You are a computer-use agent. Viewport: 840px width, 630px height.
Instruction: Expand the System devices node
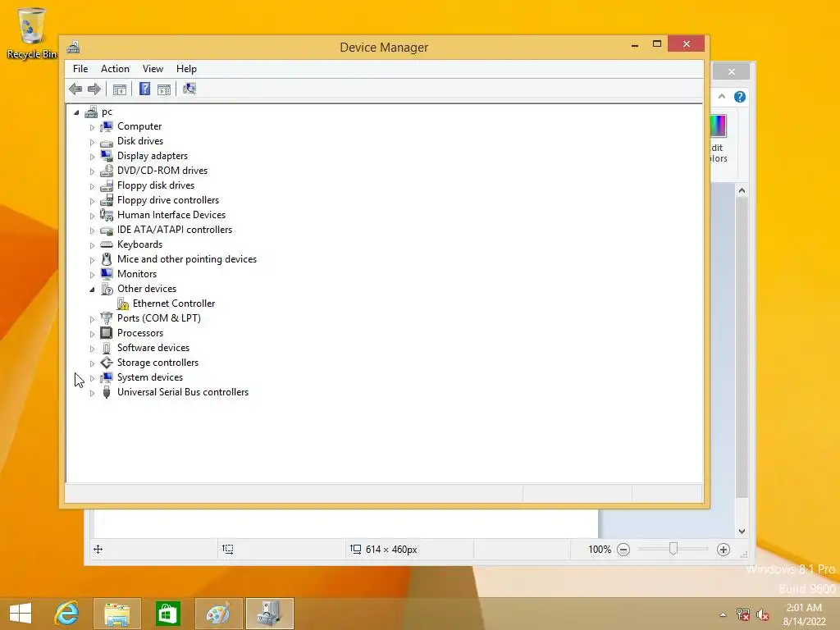click(x=92, y=378)
